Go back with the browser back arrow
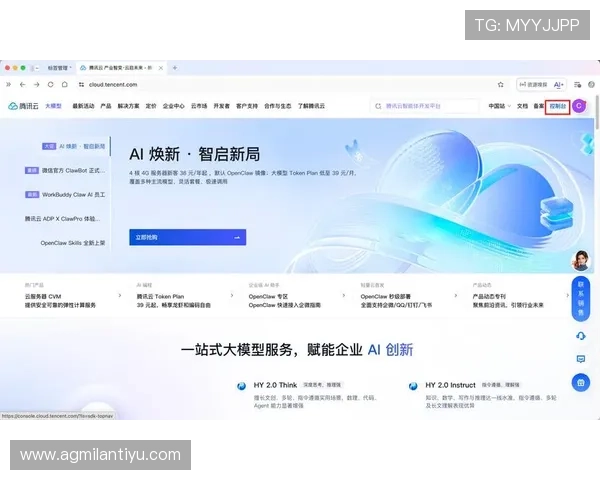The height and width of the screenshot is (480, 600). pyautogui.click(x=23, y=85)
